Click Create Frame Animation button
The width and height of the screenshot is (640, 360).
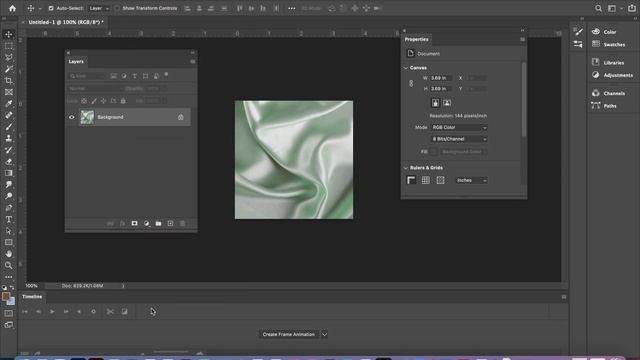click(289, 334)
